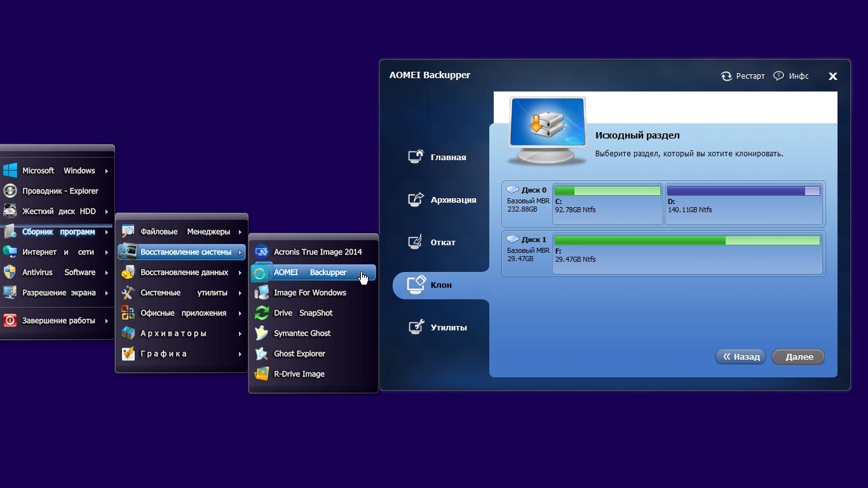Click the Далее next button
This screenshot has height=488, width=868.
[x=799, y=356]
